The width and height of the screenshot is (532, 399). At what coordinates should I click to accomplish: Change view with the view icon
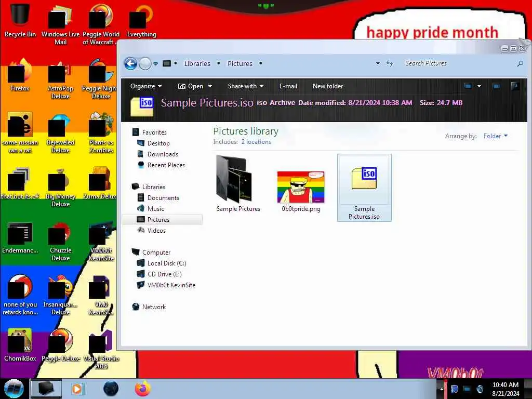tap(468, 86)
